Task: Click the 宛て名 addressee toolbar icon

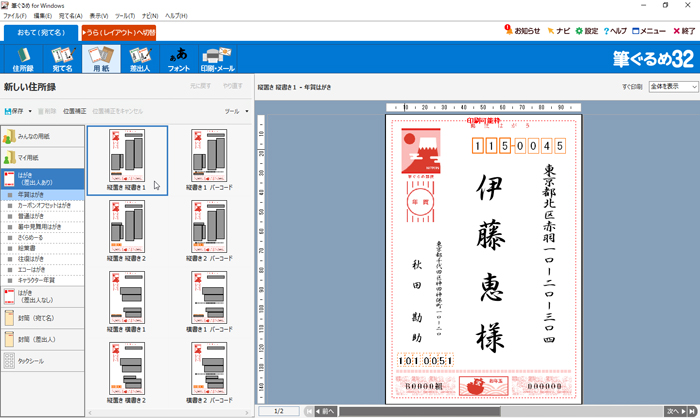Action: click(x=62, y=58)
